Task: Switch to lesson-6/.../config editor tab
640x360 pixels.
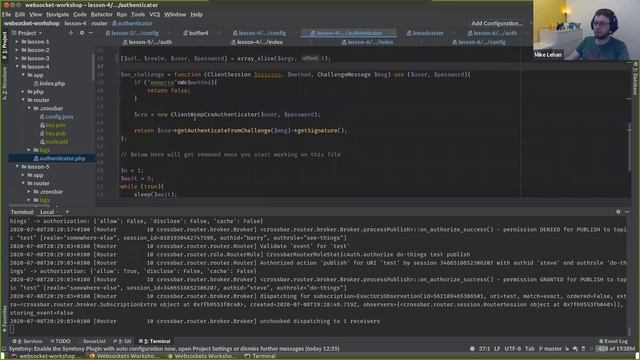Action: [479, 42]
